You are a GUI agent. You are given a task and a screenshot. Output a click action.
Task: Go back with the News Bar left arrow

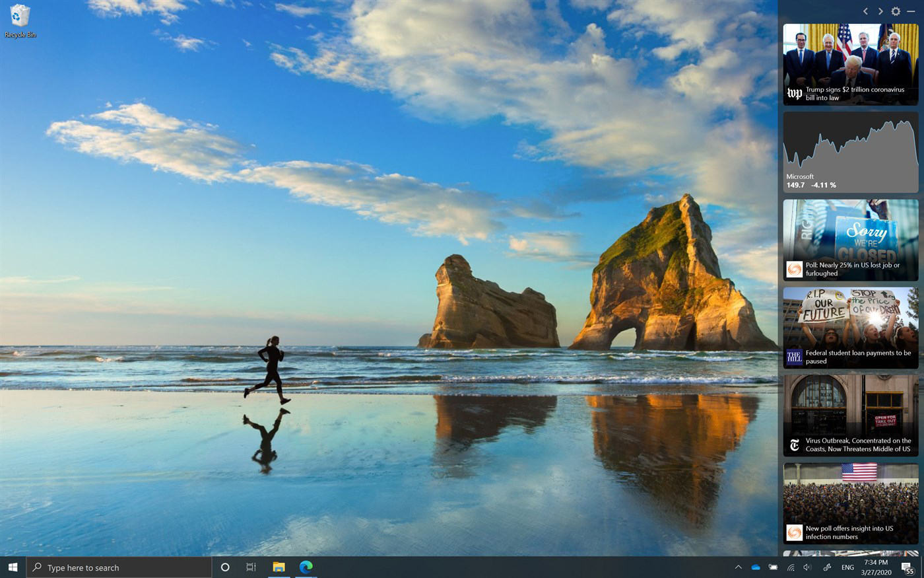point(865,11)
